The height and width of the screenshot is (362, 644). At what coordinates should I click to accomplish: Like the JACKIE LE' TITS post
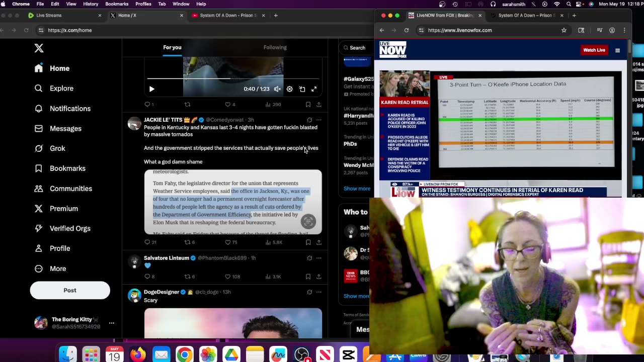[231, 242]
